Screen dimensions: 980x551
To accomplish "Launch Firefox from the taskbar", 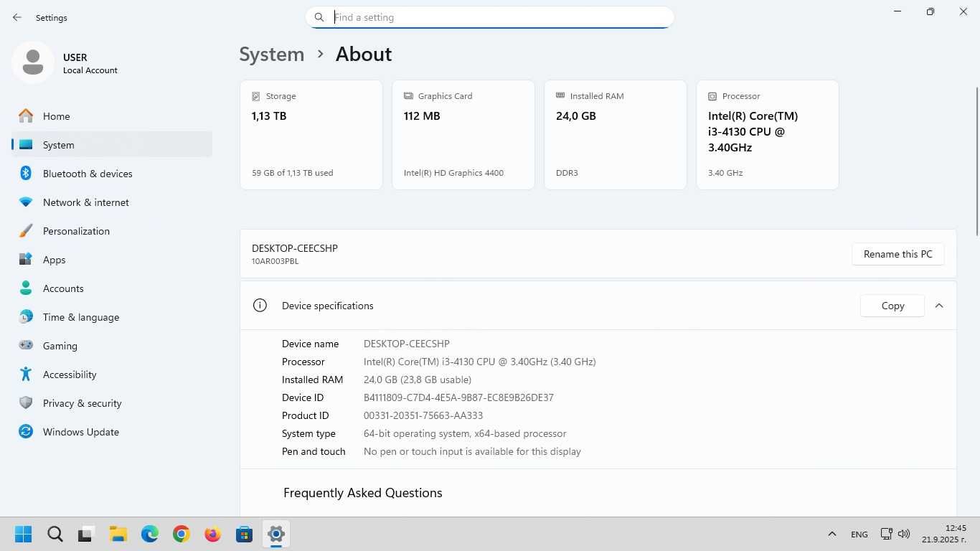I will click(x=213, y=534).
